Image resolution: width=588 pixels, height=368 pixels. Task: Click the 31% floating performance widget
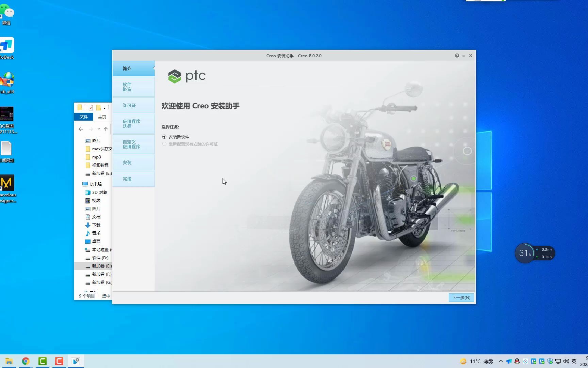click(x=535, y=253)
